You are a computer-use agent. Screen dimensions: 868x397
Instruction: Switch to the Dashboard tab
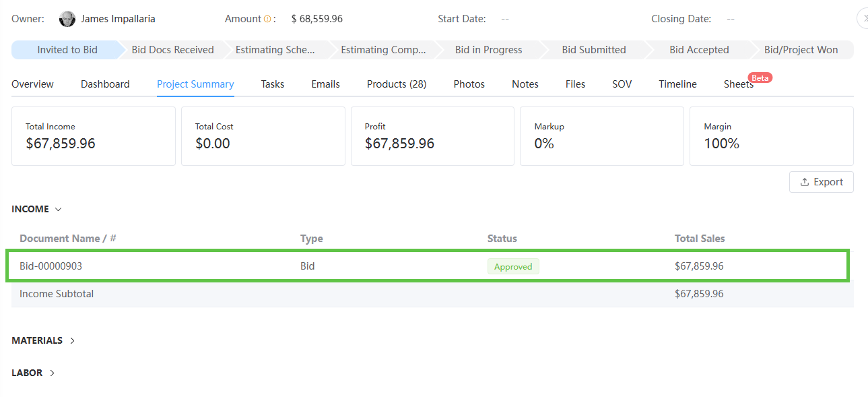[x=105, y=84]
